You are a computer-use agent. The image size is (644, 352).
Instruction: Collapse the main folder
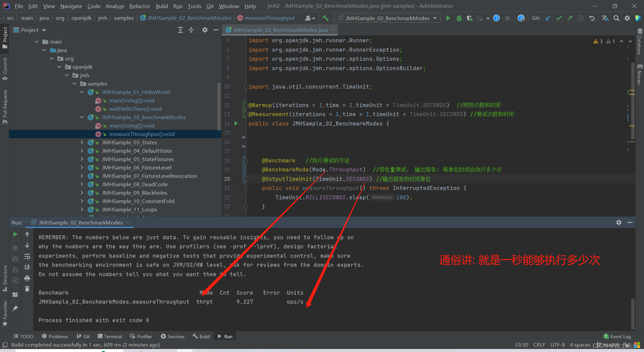point(37,42)
